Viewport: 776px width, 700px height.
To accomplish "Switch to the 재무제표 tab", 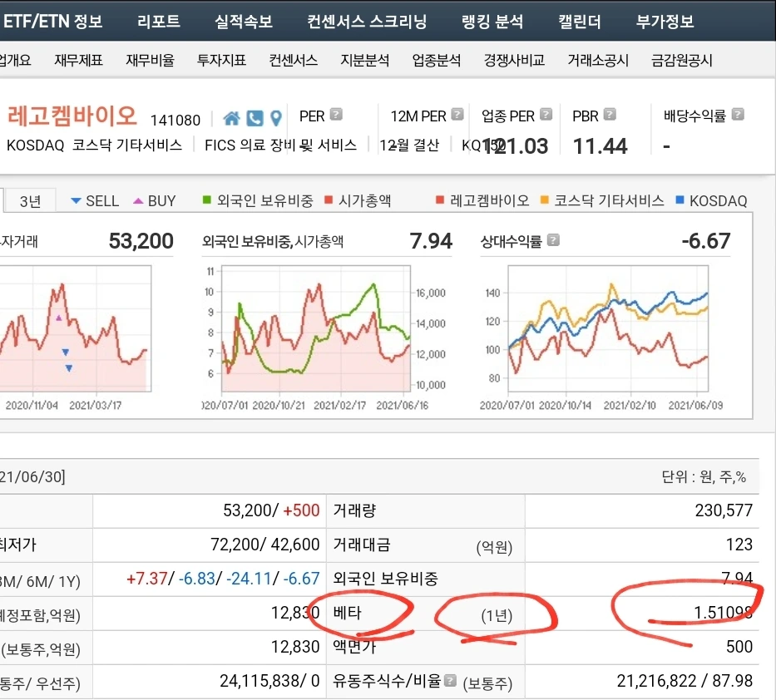I will pyautogui.click(x=79, y=60).
